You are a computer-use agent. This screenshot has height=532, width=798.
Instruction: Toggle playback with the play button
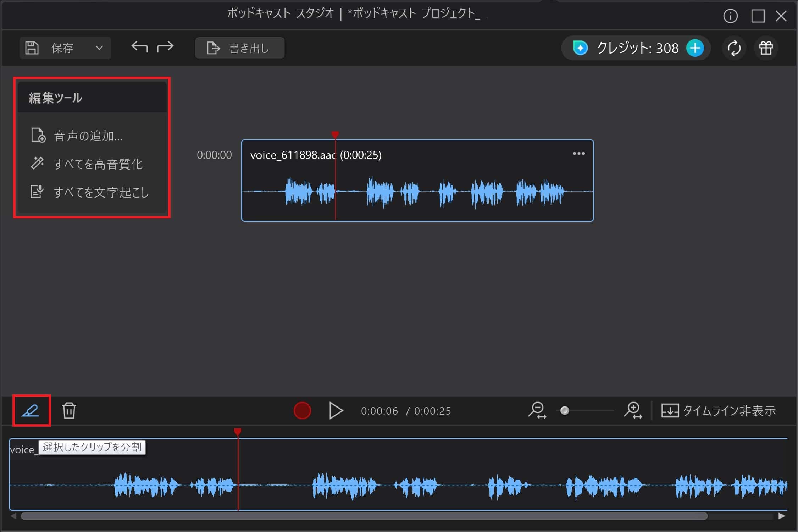pos(336,411)
